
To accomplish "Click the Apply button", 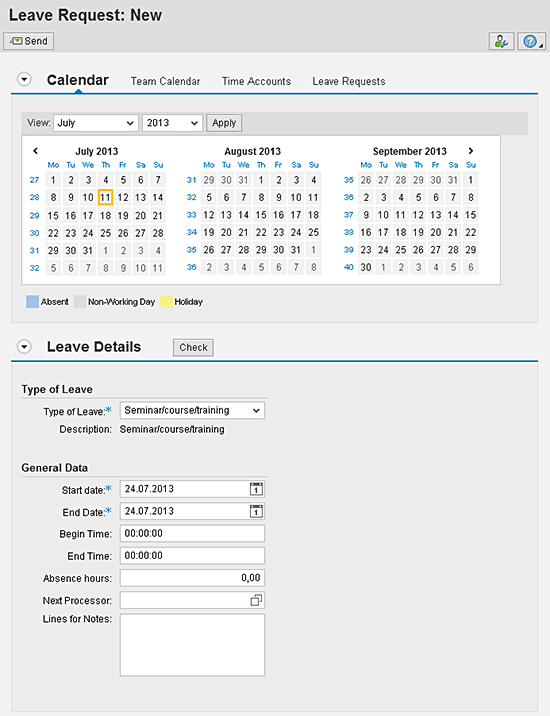I will pos(224,123).
